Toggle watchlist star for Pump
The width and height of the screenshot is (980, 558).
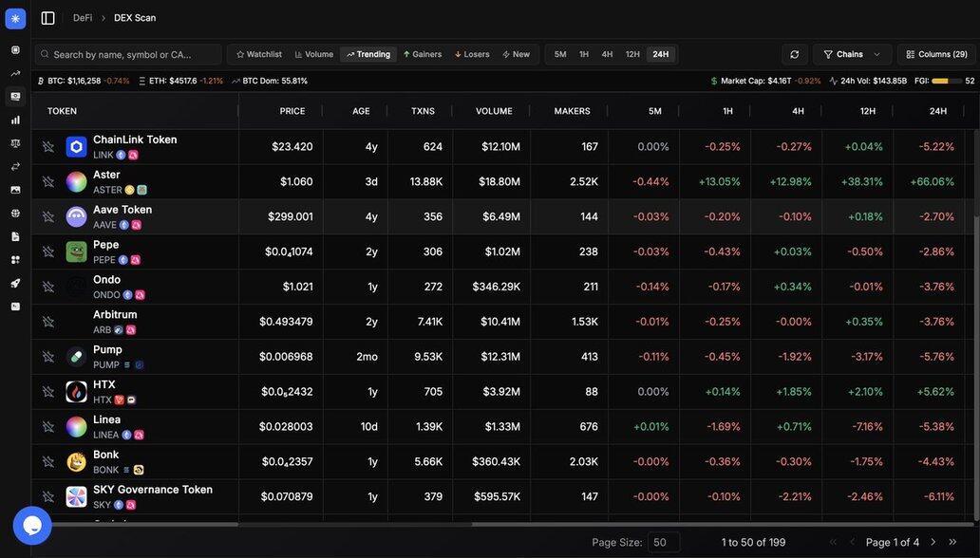(x=48, y=357)
